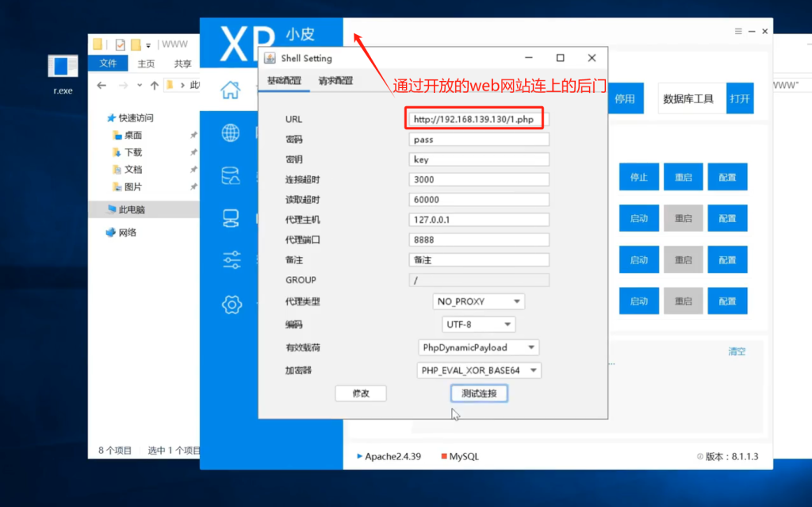The image size is (812, 507).
Task: Click the 停用 button in XP panel
Action: point(626,98)
